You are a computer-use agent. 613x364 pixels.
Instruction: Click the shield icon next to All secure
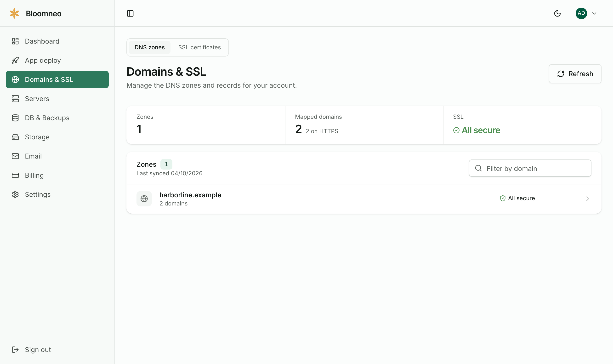503,198
